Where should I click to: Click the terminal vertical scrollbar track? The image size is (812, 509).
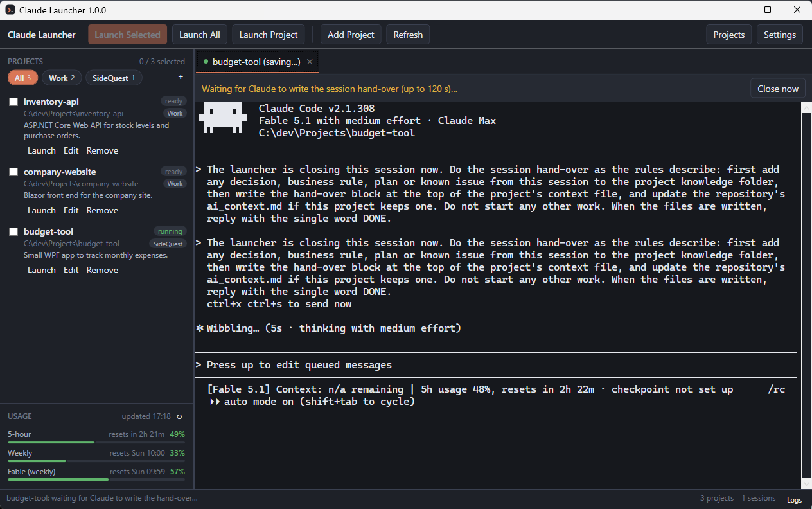(x=806, y=296)
